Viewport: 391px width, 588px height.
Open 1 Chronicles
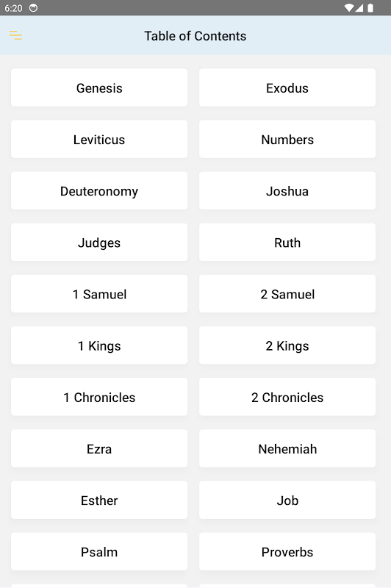[99, 397]
